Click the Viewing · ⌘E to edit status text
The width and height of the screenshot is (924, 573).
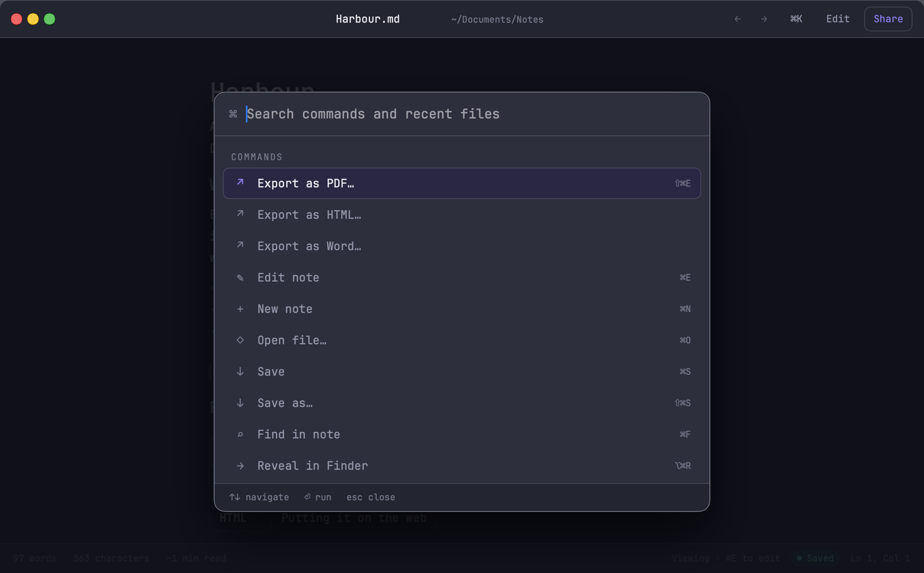(x=726, y=558)
